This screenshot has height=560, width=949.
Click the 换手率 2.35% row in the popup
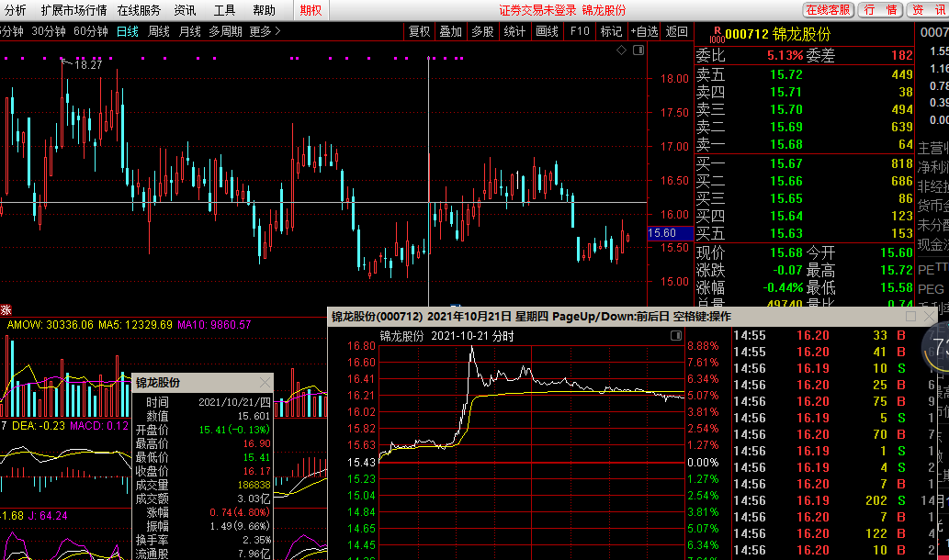pyautogui.click(x=203, y=540)
